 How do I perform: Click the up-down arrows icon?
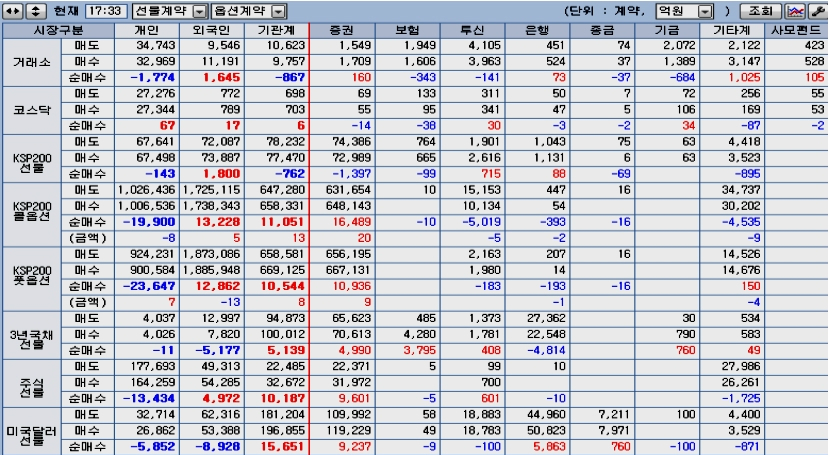click(x=36, y=11)
